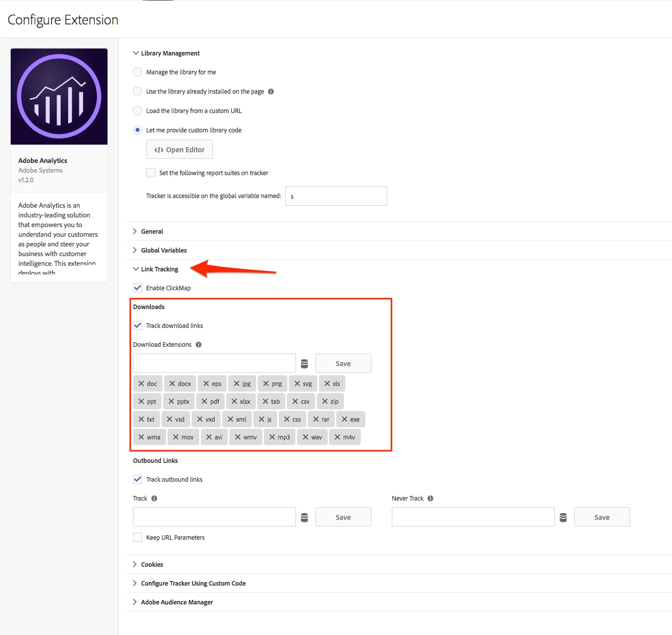Remove the xml extension tag
The width and height of the screenshot is (672, 635).
coord(230,419)
